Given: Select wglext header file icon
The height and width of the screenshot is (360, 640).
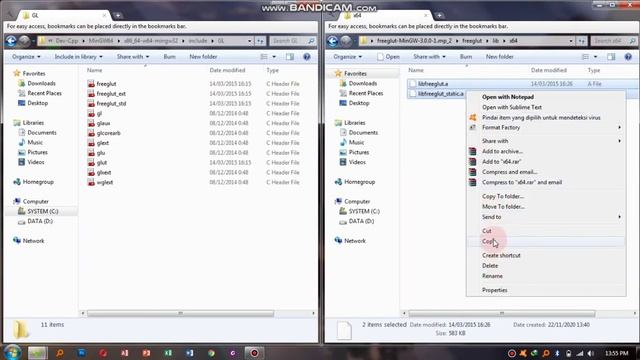Looking at the screenshot, I should point(91,182).
